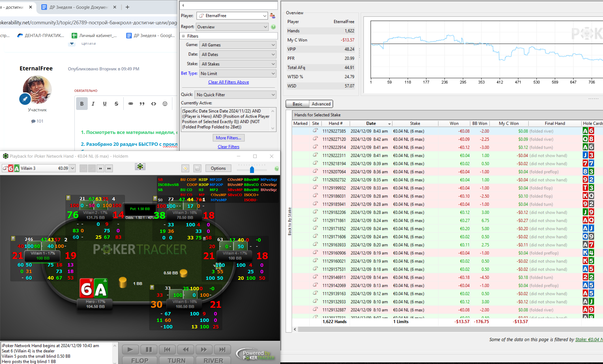
Task: Click the note icon left of Options
Action: coord(197,168)
